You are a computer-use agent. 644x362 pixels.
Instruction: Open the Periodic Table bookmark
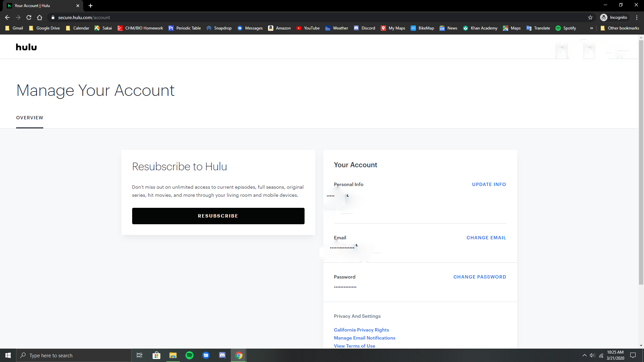[x=184, y=28]
